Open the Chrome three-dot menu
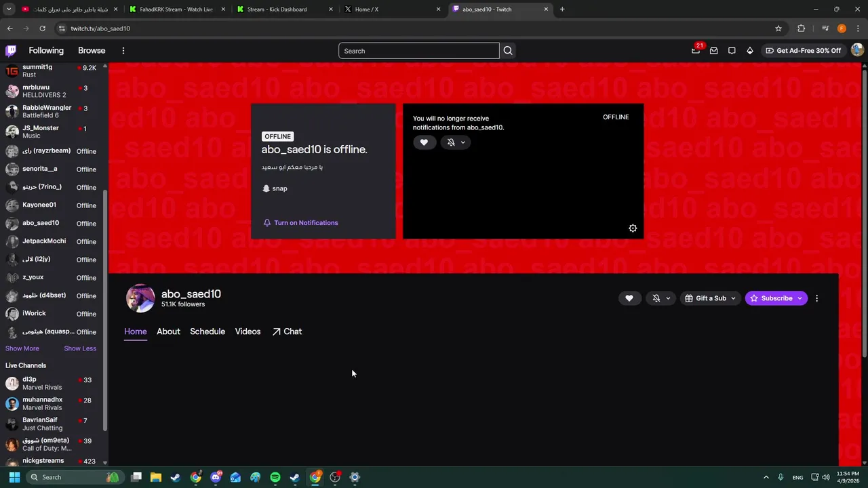Image resolution: width=868 pixels, height=488 pixels. pyautogui.click(x=858, y=28)
